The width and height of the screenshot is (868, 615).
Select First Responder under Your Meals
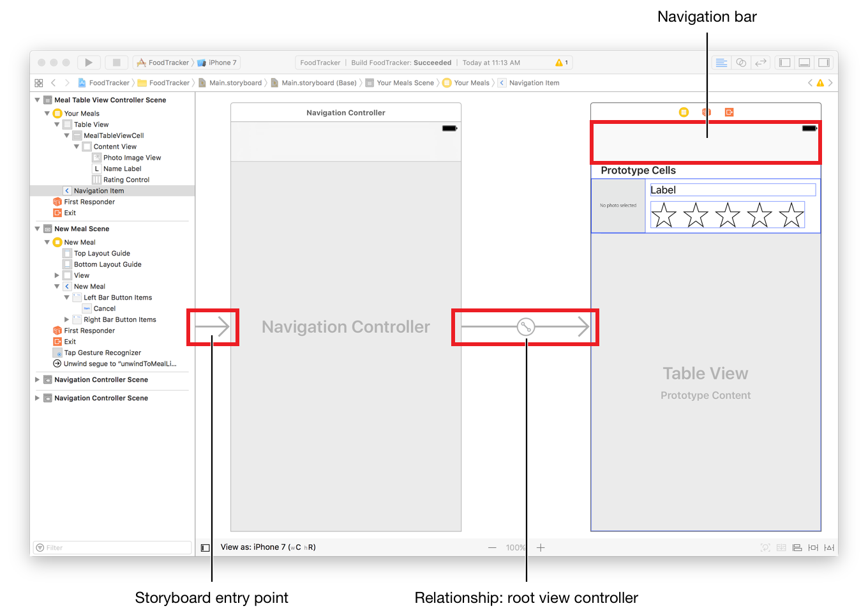coord(84,202)
